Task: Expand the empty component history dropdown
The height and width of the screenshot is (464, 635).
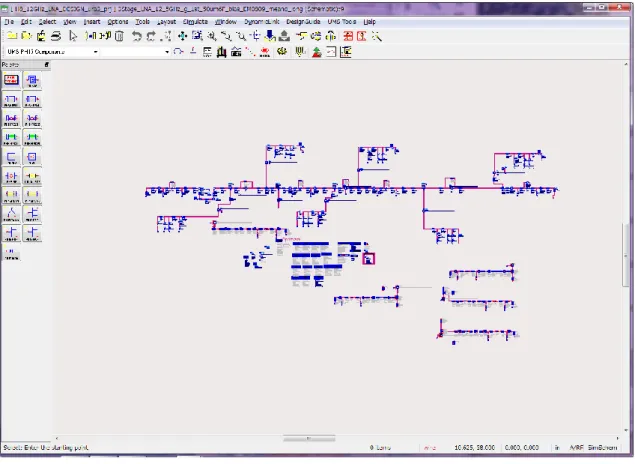Action: tap(135, 52)
